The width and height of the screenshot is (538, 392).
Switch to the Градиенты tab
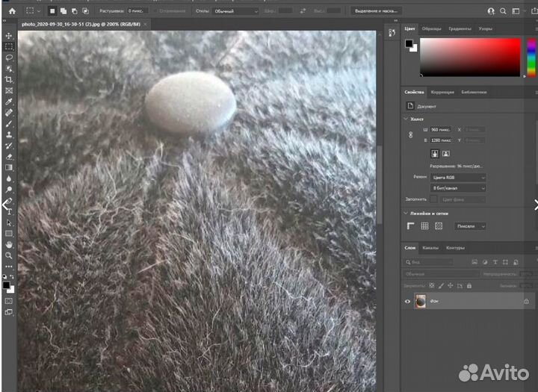(x=460, y=29)
